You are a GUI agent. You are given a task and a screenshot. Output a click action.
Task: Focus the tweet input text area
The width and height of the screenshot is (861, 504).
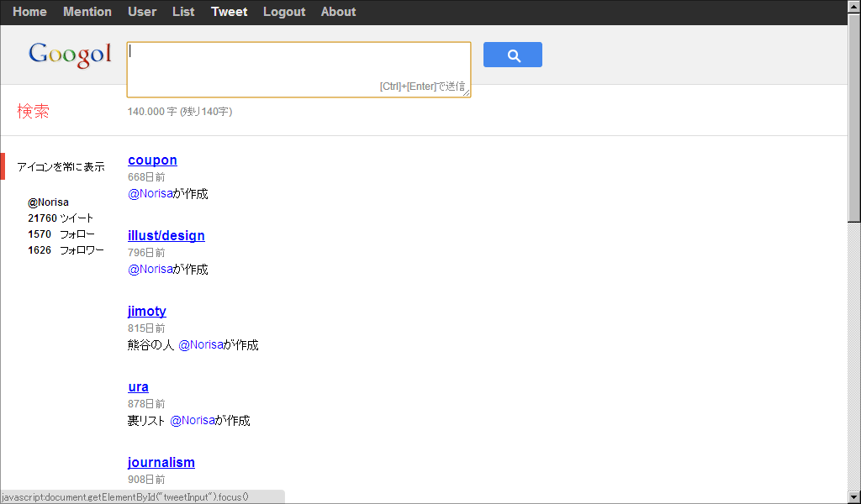tap(298, 70)
